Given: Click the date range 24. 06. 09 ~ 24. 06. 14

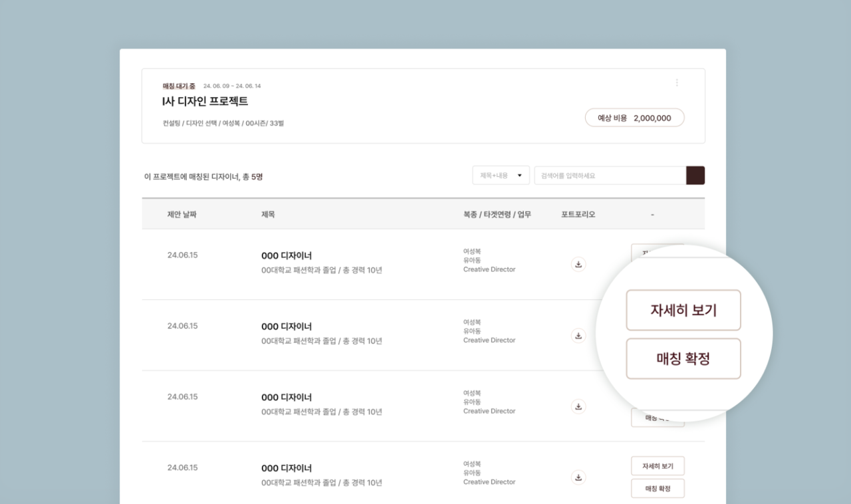Looking at the screenshot, I should (232, 86).
